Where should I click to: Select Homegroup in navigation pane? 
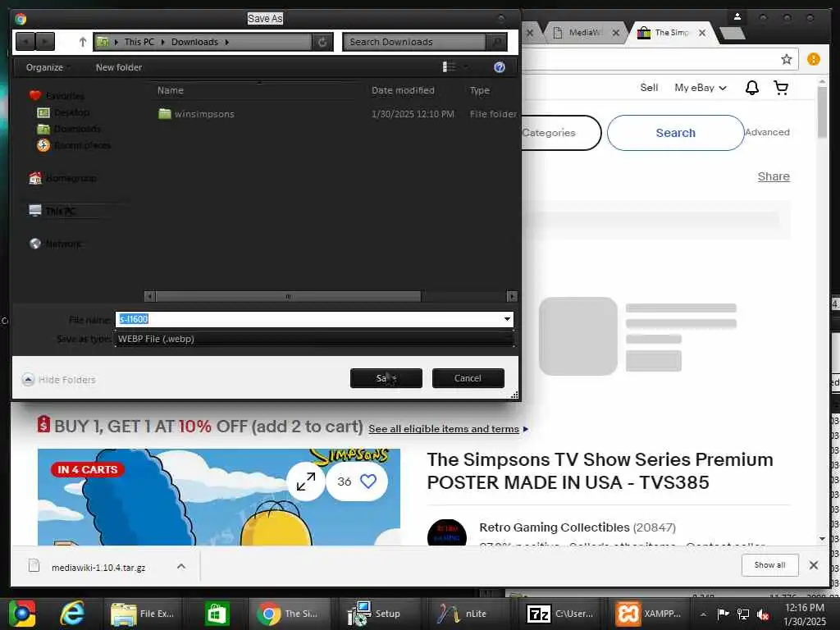click(x=62, y=178)
